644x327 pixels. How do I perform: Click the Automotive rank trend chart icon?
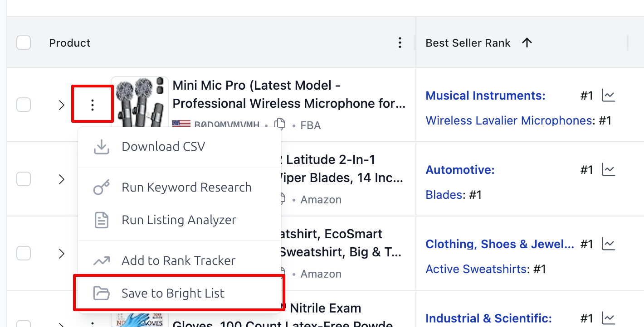(x=609, y=169)
